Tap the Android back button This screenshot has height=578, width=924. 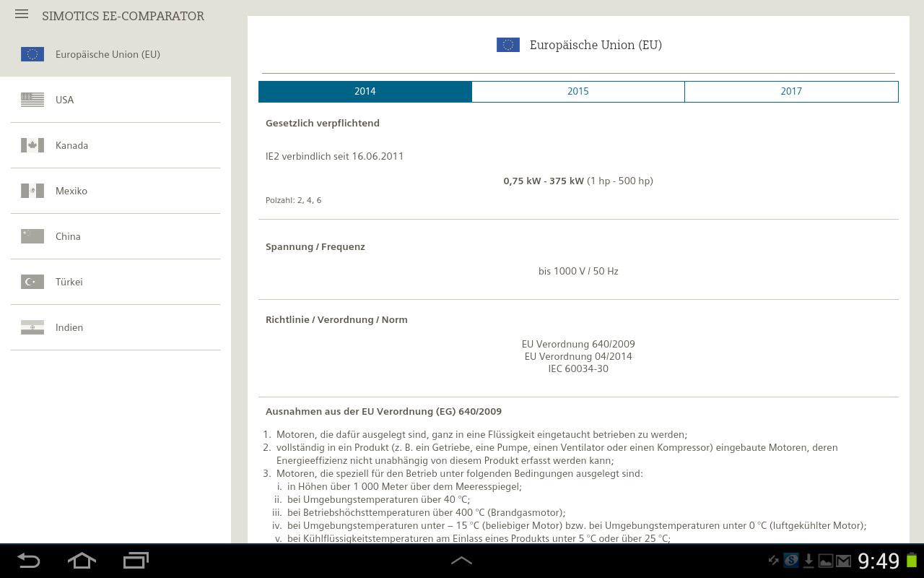[x=29, y=561]
